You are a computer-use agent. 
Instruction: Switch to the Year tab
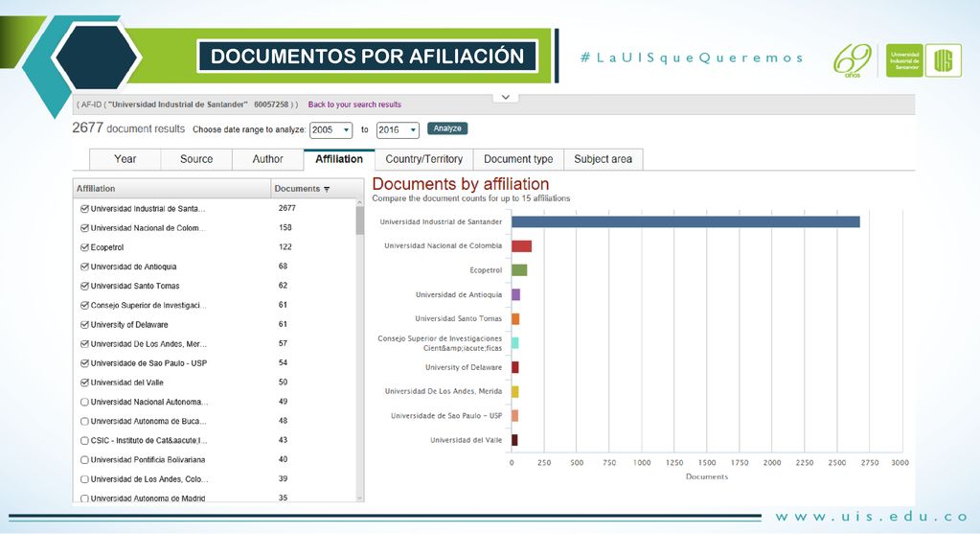pyautogui.click(x=125, y=159)
